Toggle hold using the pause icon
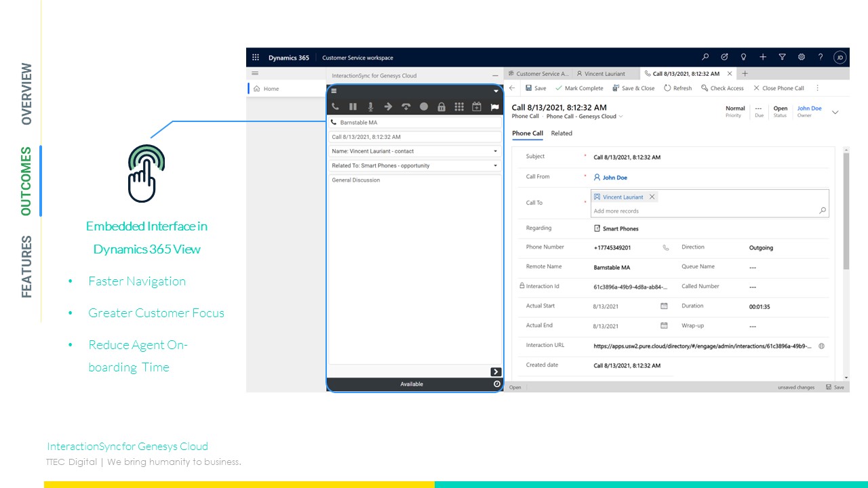Image resolution: width=868 pixels, height=488 pixels. [x=353, y=106]
